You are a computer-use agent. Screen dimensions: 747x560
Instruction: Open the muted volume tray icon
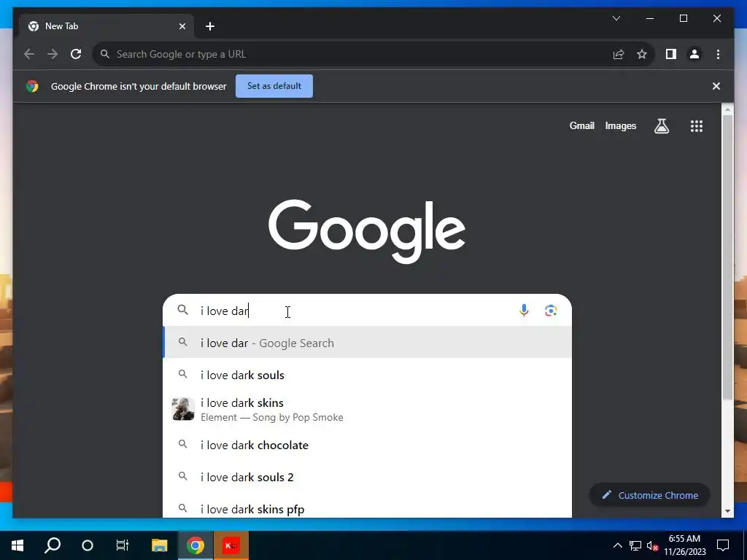click(653, 545)
